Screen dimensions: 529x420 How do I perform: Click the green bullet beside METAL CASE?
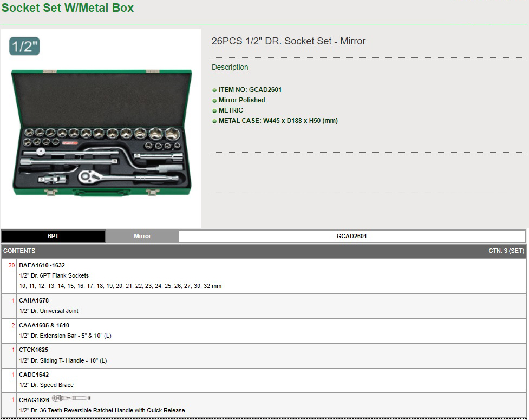[x=214, y=121]
